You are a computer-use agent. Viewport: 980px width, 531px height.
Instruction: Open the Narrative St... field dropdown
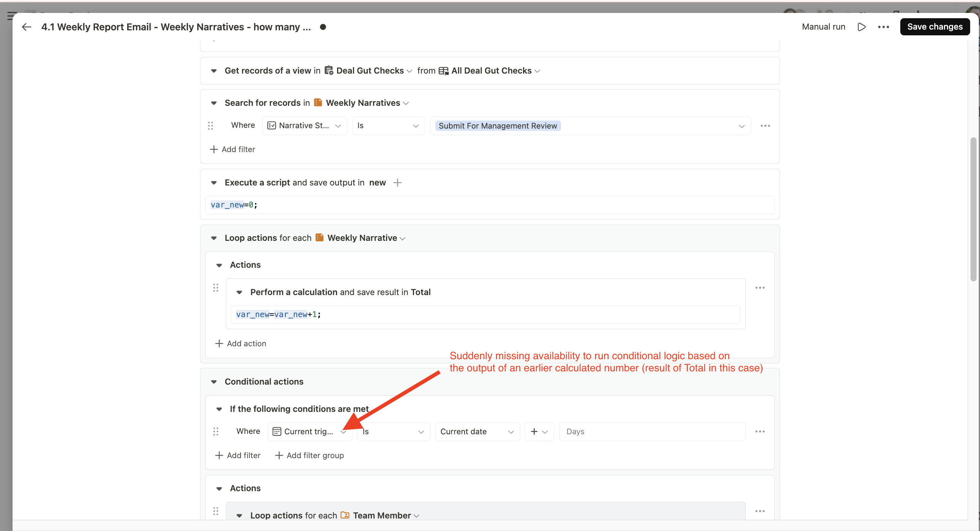(x=304, y=126)
